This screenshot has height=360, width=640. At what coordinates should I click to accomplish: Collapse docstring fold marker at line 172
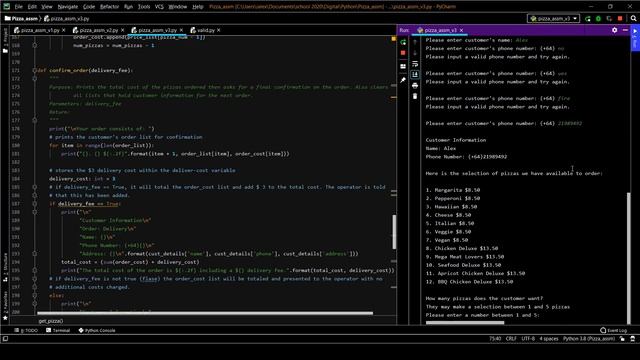[x=35, y=78]
